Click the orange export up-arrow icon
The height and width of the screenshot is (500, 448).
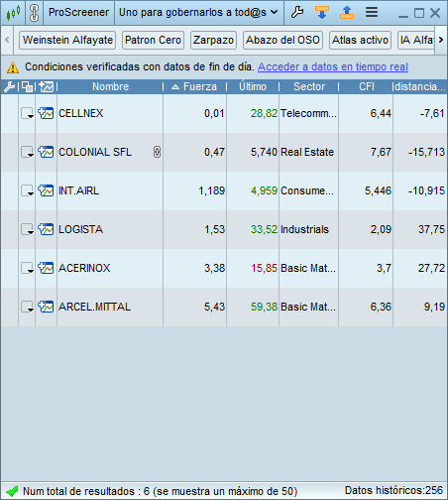pos(347,13)
